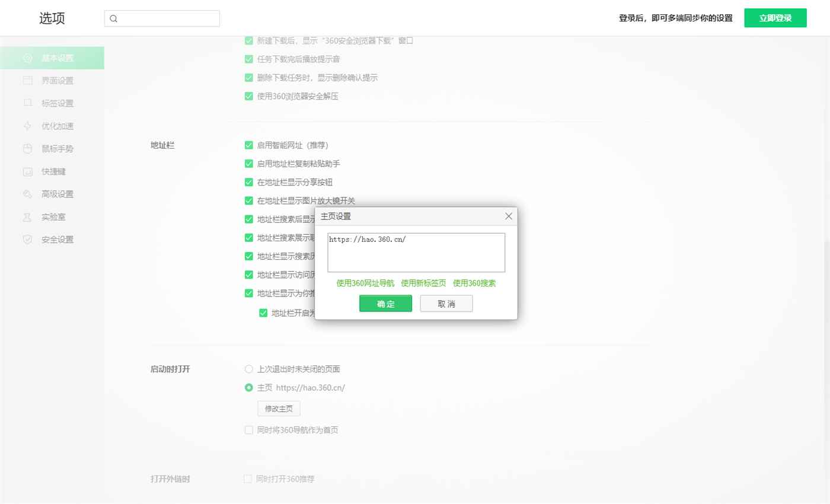Click the homepage URL text box
This screenshot has height=504, width=830.
click(416, 253)
